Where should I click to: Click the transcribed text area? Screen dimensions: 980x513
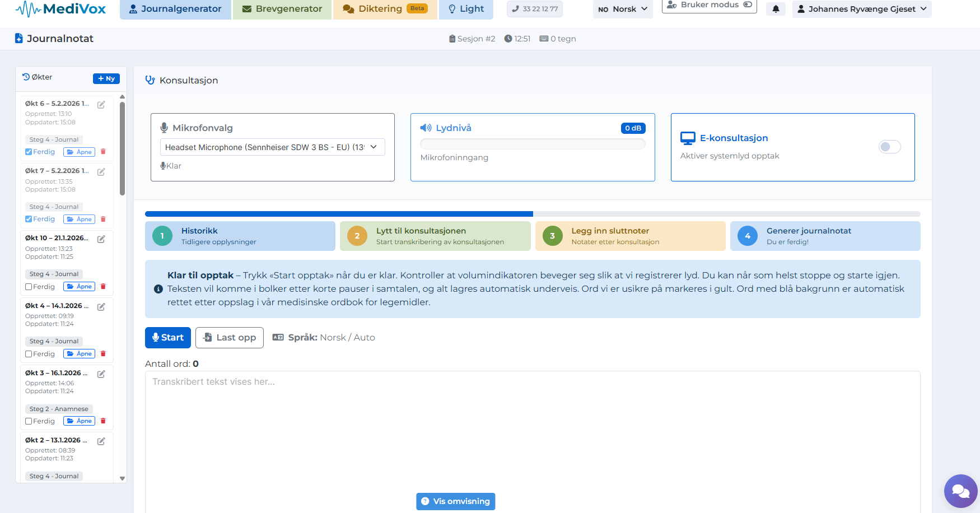(532, 437)
